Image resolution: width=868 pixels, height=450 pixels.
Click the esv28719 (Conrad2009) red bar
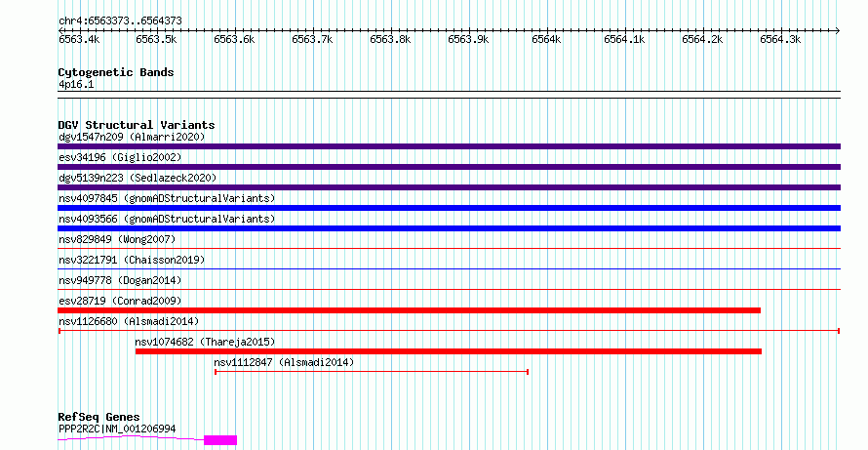409,310
